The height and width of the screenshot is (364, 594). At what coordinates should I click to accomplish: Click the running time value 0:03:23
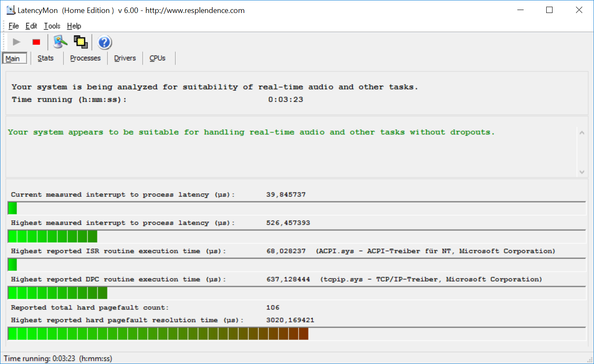pyautogui.click(x=286, y=100)
